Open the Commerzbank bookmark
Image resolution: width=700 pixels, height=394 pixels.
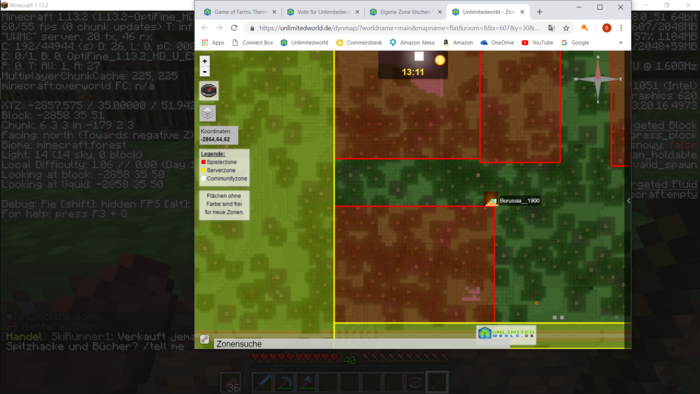click(x=359, y=43)
